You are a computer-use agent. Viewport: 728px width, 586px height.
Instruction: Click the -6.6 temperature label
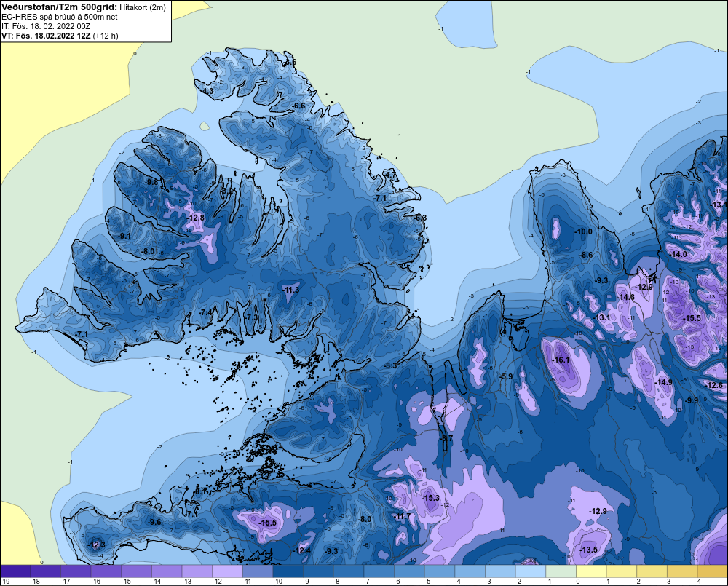299,106
